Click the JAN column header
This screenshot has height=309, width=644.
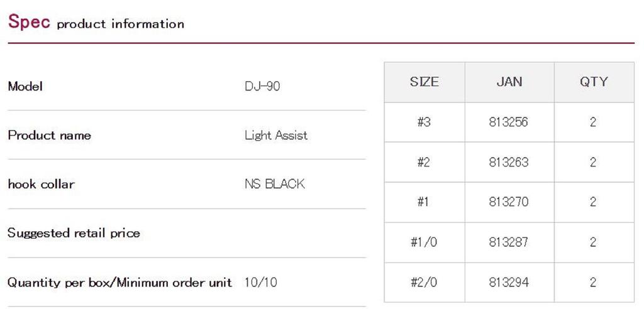[x=509, y=82]
